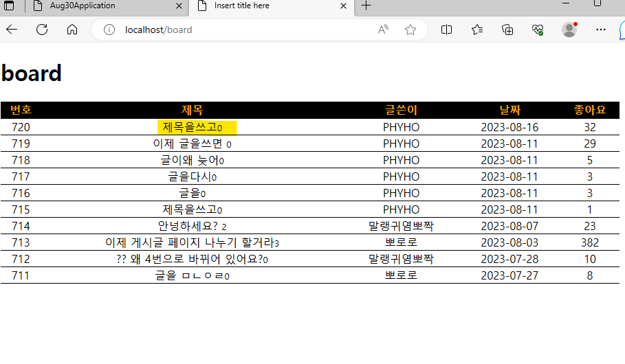The width and height of the screenshot is (625, 364).
Task: Click like count 32 in row 720
Action: point(590,128)
